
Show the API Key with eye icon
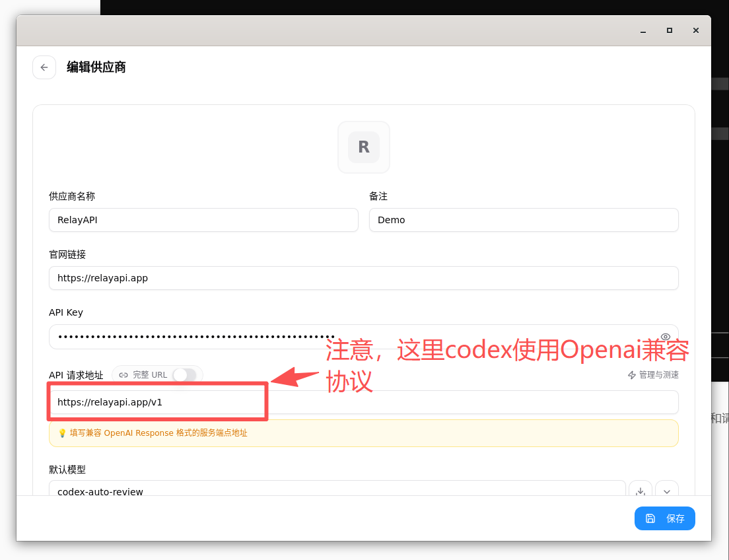tap(666, 337)
